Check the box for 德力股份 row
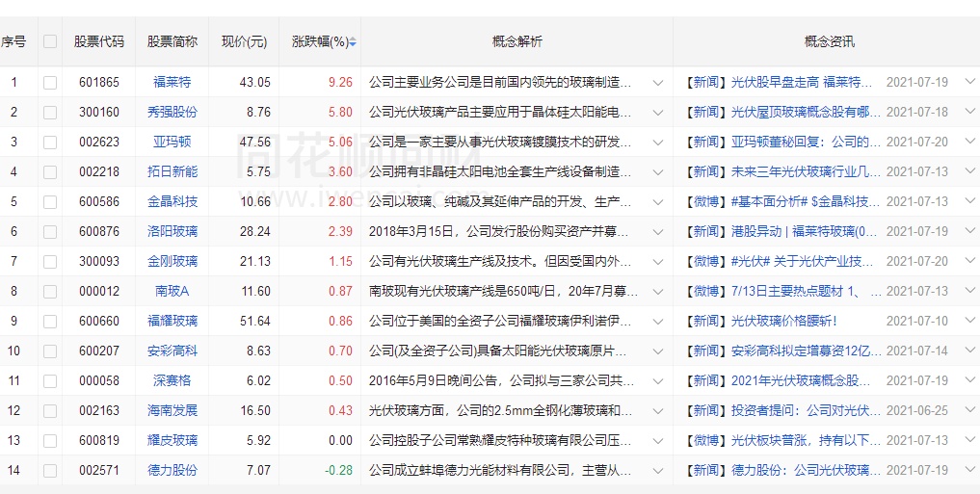The height and width of the screenshot is (494, 980). pyautogui.click(x=50, y=470)
